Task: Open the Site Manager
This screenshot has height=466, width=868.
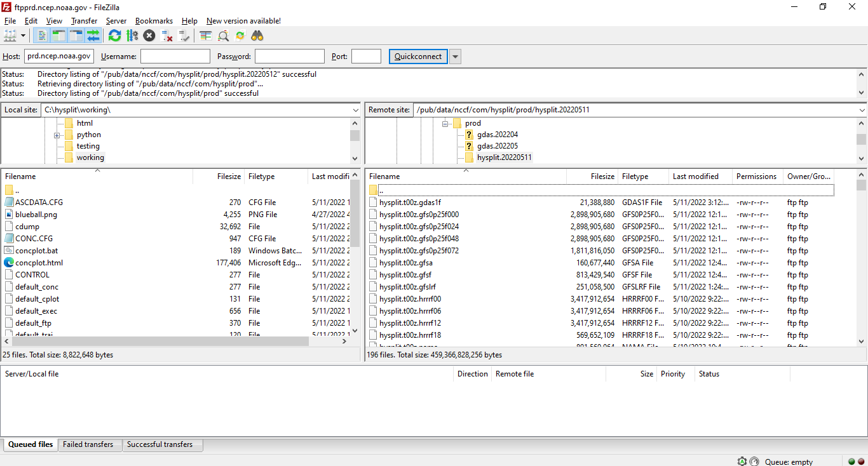Action: [x=11, y=36]
